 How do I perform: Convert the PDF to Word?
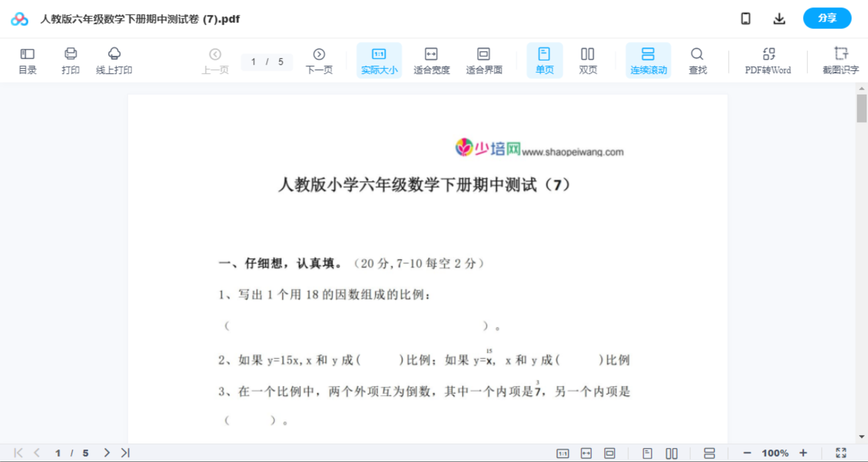point(767,60)
